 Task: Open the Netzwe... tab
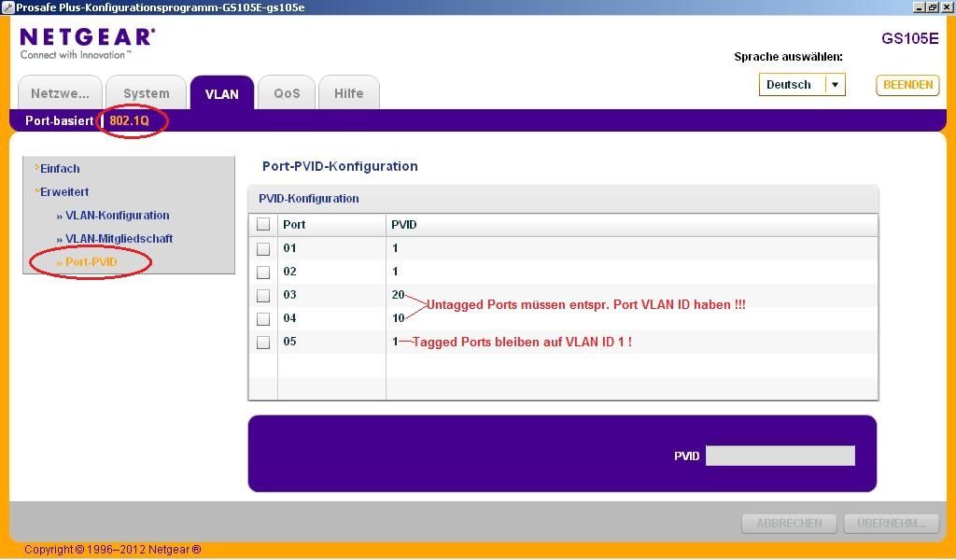[x=60, y=92]
